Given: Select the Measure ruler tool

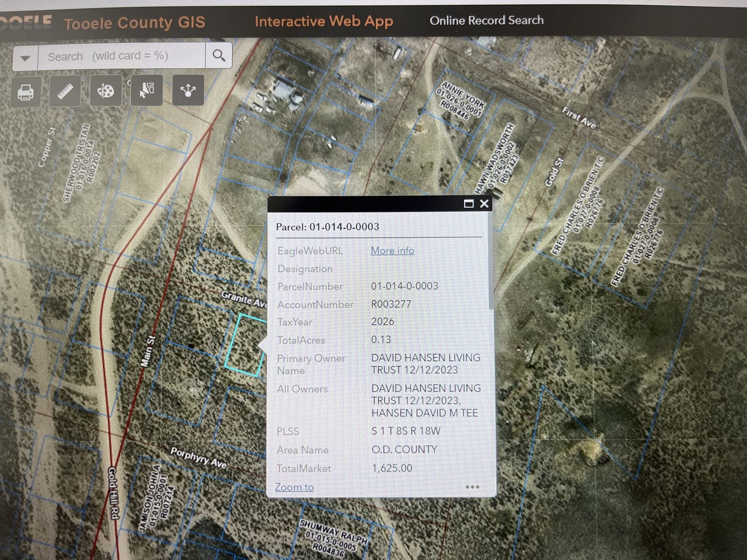Looking at the screenshot, I should 65,91.
